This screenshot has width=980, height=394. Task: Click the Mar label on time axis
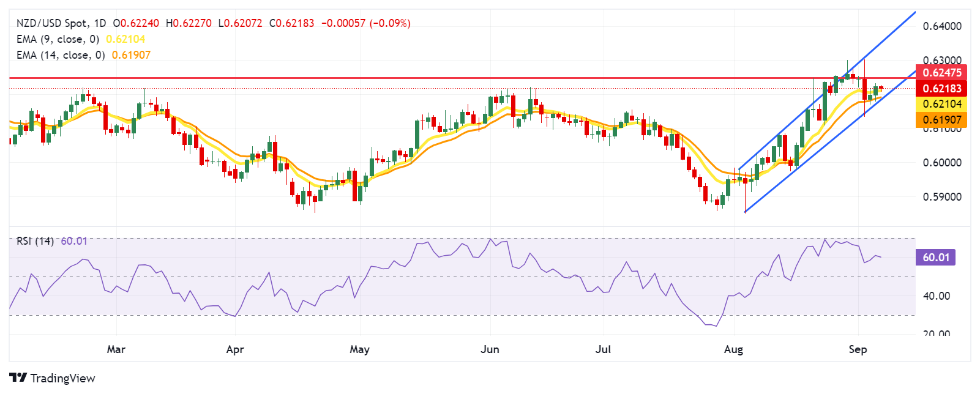(116, 349)
